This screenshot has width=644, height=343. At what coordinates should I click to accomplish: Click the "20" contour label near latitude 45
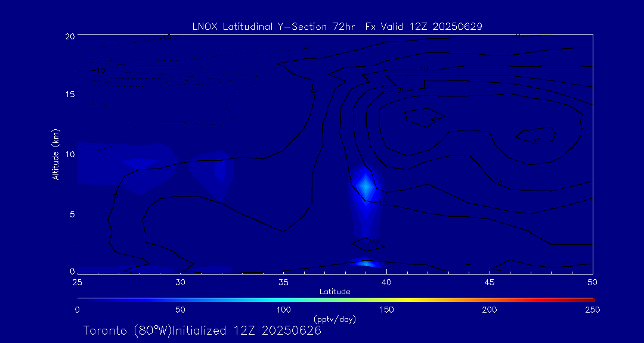pyautogui.click(x=497, y=183)
